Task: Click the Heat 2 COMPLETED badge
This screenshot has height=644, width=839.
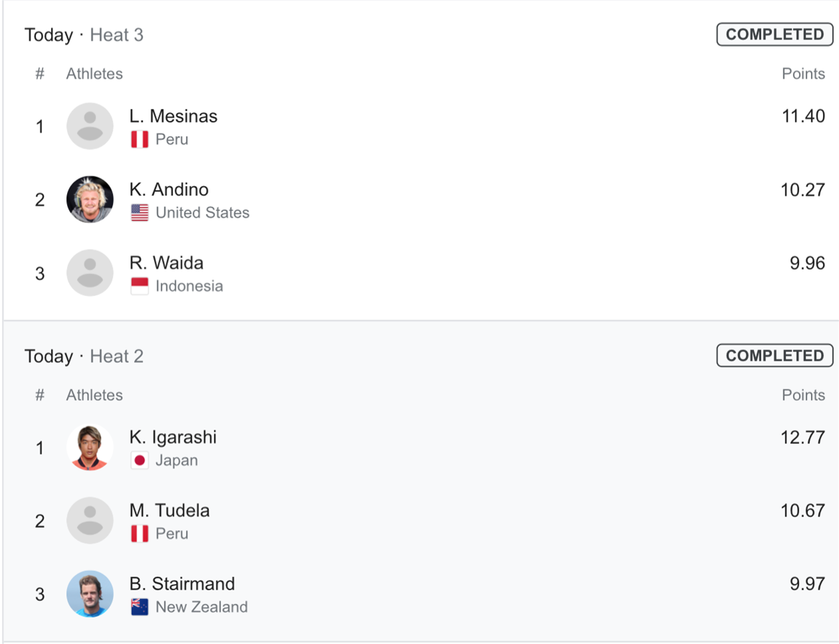Action: click(775, 356)
